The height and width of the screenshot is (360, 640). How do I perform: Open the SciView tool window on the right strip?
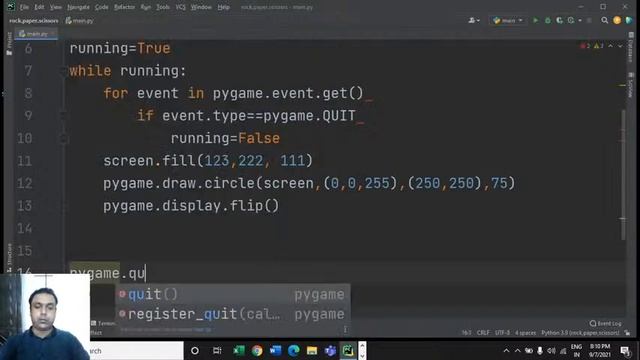631,85
